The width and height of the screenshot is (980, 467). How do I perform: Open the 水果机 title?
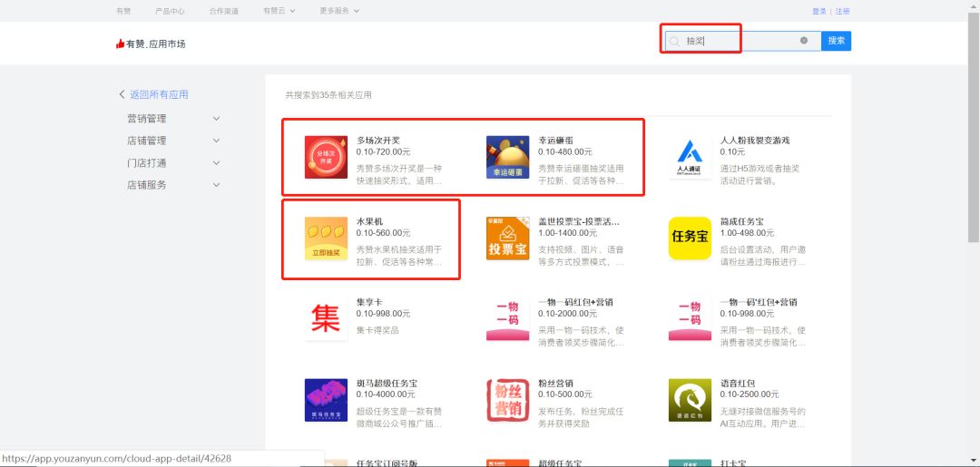369,221
